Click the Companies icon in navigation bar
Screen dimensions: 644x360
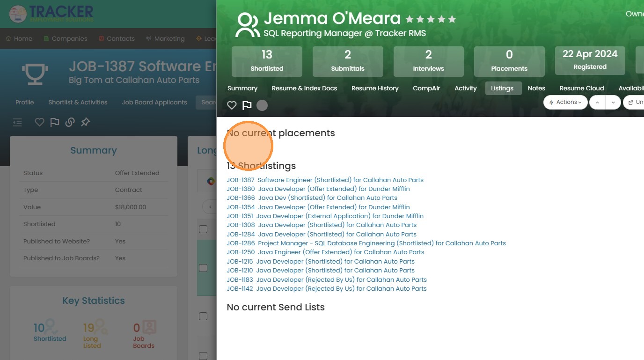point(46,38)
